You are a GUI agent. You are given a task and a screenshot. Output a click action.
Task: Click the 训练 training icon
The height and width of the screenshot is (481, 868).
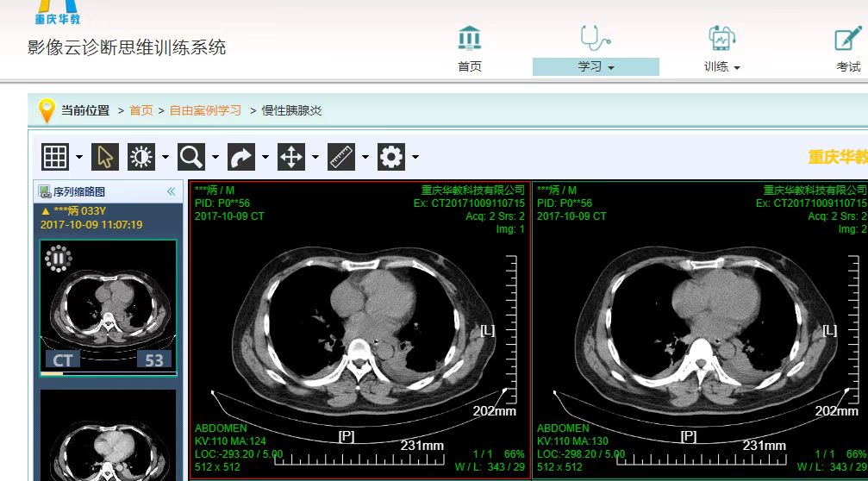click(721, 38)
